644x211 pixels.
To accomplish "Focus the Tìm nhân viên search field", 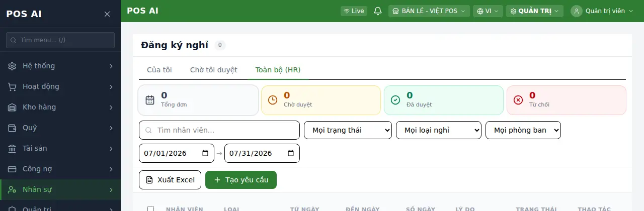I will click(x=219, y=130).
